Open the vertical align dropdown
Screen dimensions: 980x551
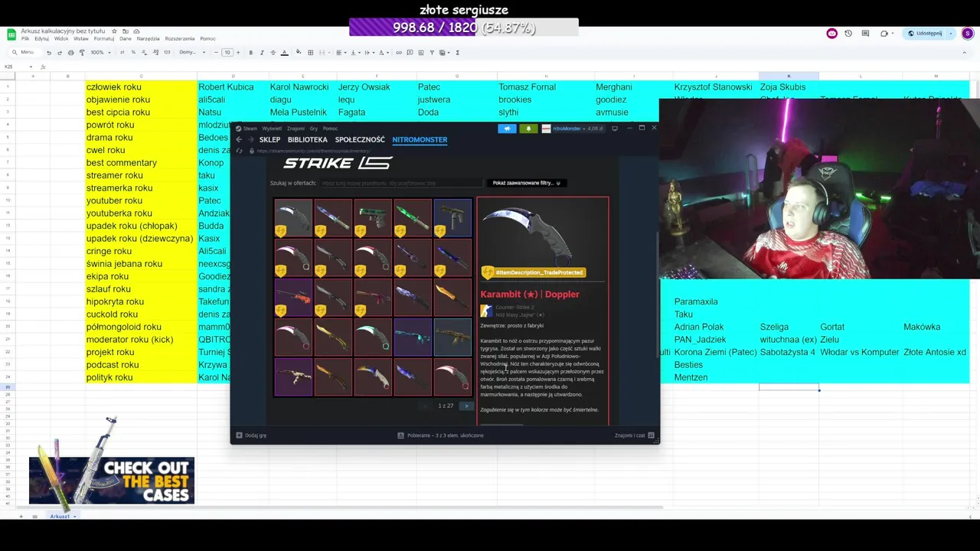(355, 52)
